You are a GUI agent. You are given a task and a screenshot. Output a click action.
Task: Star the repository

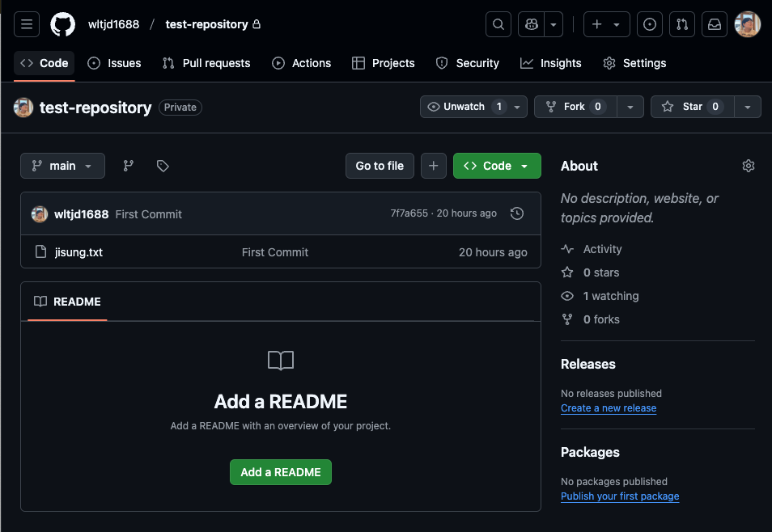pos(692,107)
